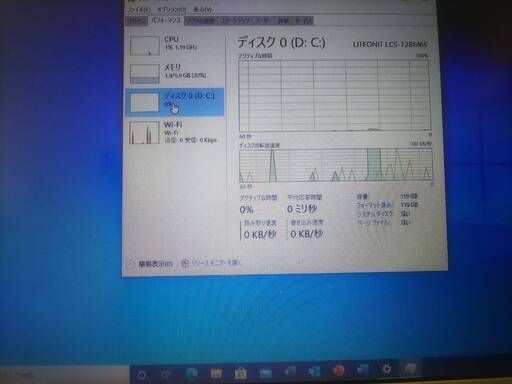The height and width of the screenshot is (384, 512).
Task: Open Cortana from the taskbar
Action: click(x=141, y=375)
